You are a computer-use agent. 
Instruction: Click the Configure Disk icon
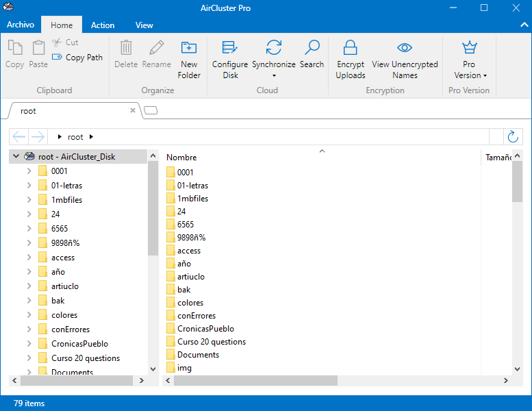229,48
